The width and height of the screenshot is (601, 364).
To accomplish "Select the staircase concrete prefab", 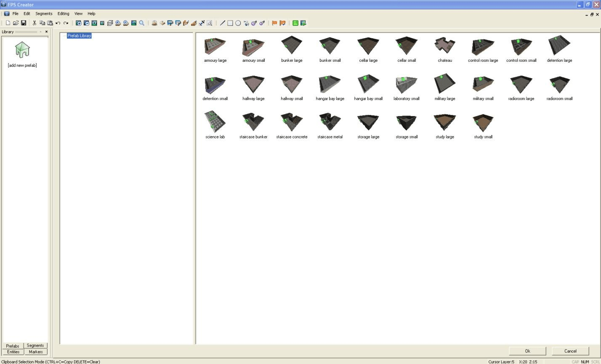I will (x=292, y=126).
